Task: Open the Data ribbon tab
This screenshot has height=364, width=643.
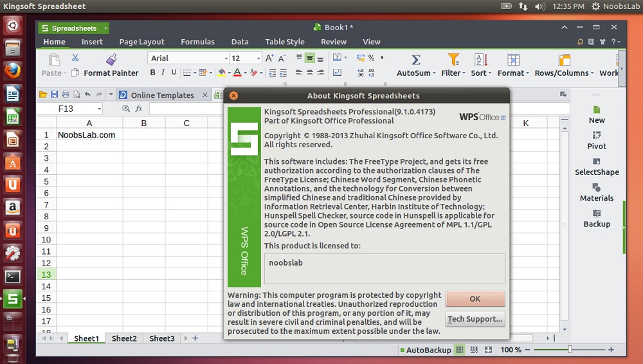Action: (x=240, y=42)
